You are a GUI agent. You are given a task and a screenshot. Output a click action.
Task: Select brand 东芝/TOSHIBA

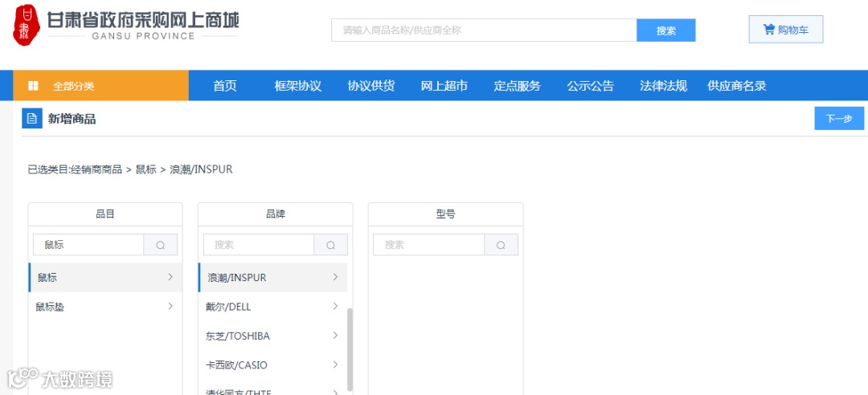pos(272,336)
